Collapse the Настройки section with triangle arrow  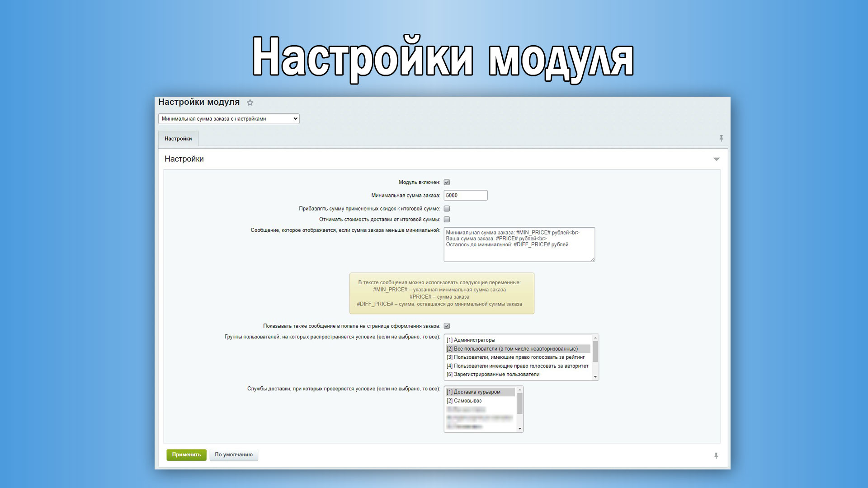point(716,159)
